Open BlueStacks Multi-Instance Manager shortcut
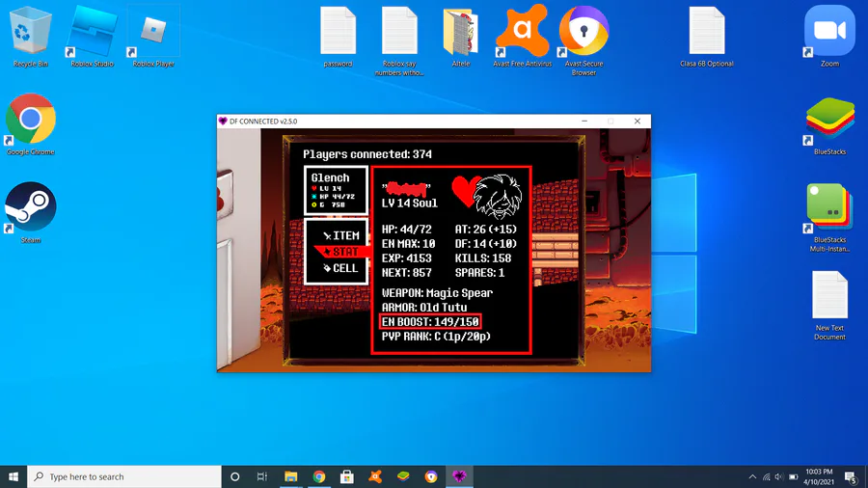Image resolution: width=868 pixels, height=488 pixels. (829, 217)
